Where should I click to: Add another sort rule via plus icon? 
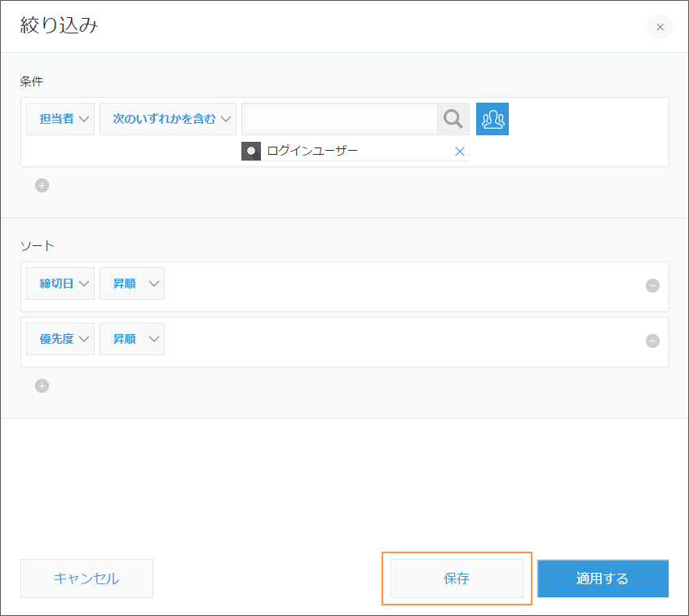pyautogui.click(x=42, y=385)
